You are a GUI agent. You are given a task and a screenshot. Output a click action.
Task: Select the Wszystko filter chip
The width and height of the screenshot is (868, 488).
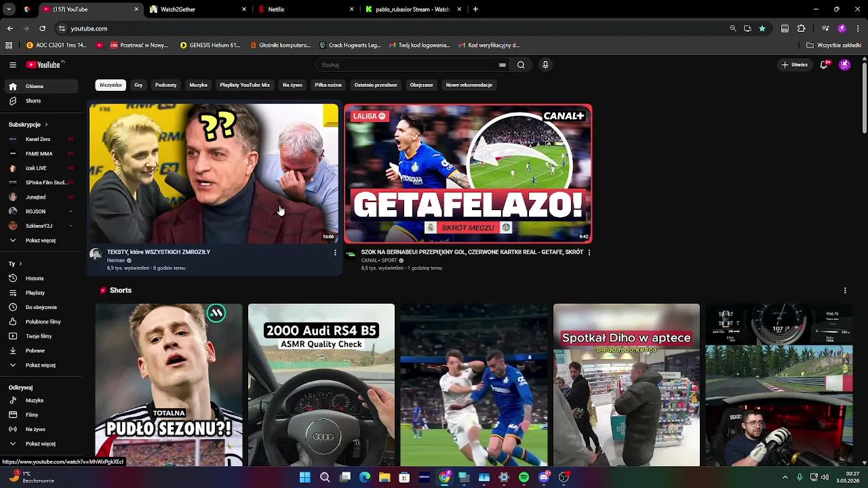tap(111, 85)
